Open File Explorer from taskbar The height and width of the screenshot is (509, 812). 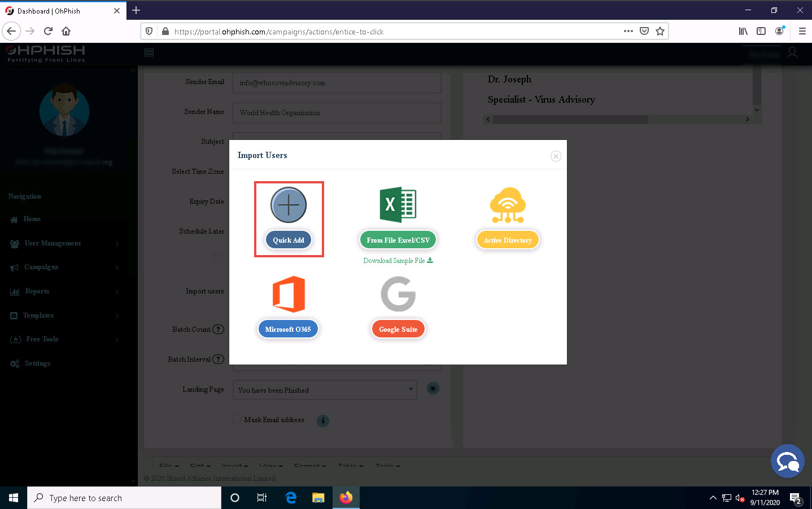[318, 498]
